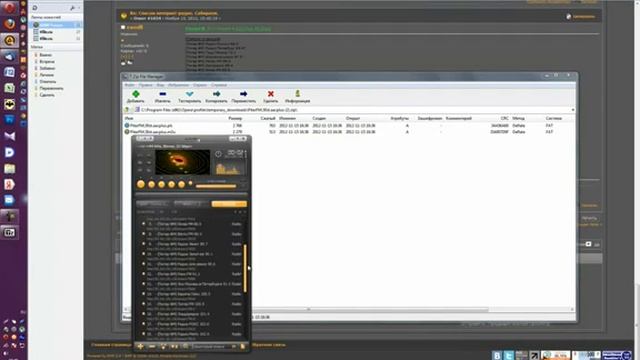Select the highlighted first news feed in sidebar
Image resolution: width=640 pixels, height=360 pixels.
click(56, 25)
